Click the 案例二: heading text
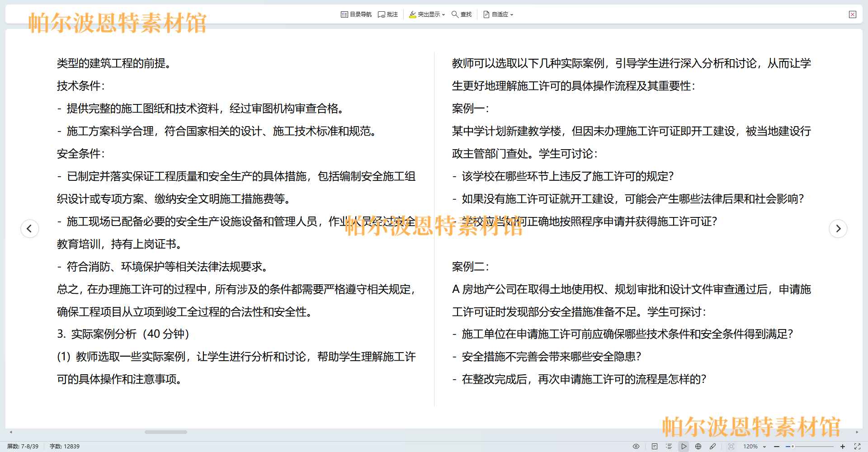Viewport: 868px width, 452px height. (x=471, y=267)
